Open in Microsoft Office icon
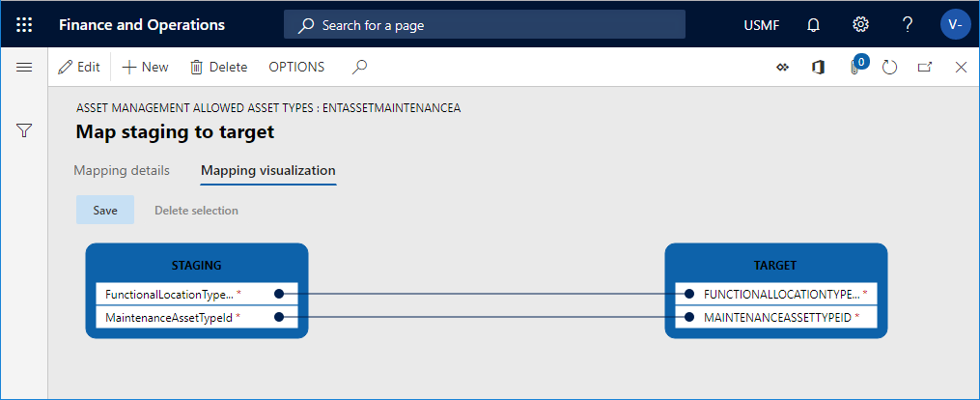Viewport: 980px width, 400px height. [818, 68]
